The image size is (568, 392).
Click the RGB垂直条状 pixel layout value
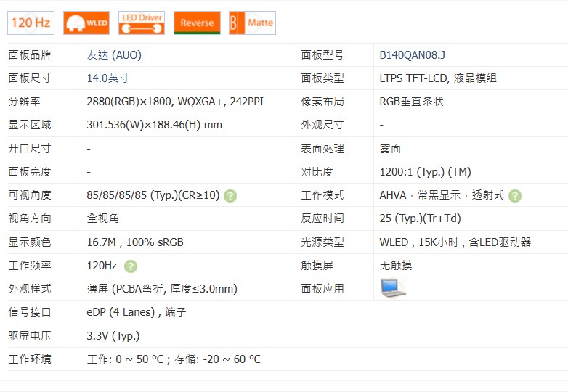click(411, 102)
